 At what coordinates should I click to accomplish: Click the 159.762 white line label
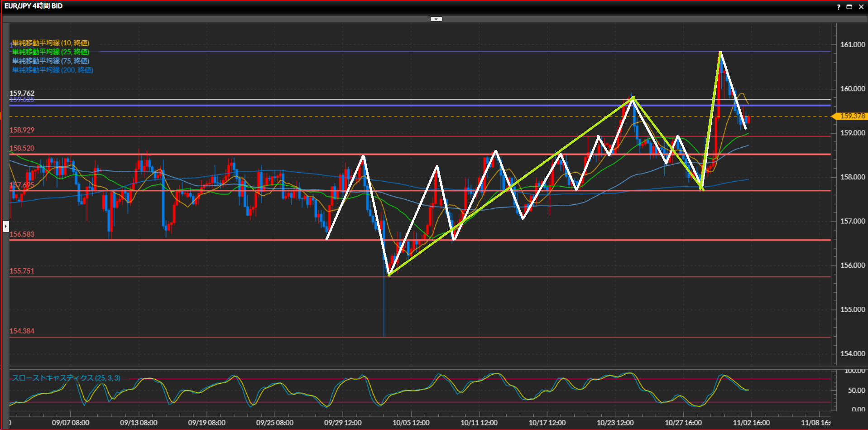click(22, 93)
